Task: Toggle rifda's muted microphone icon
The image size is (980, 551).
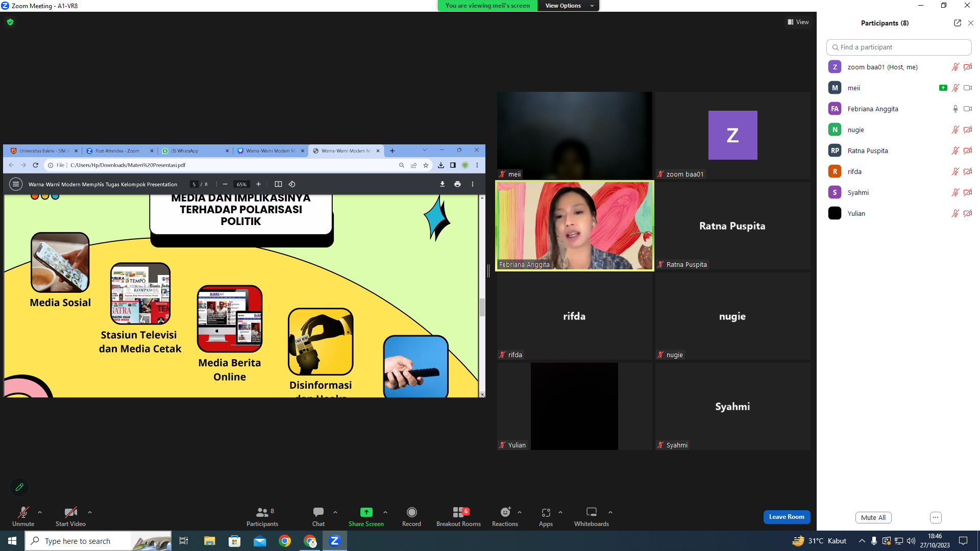Action: 955,171
